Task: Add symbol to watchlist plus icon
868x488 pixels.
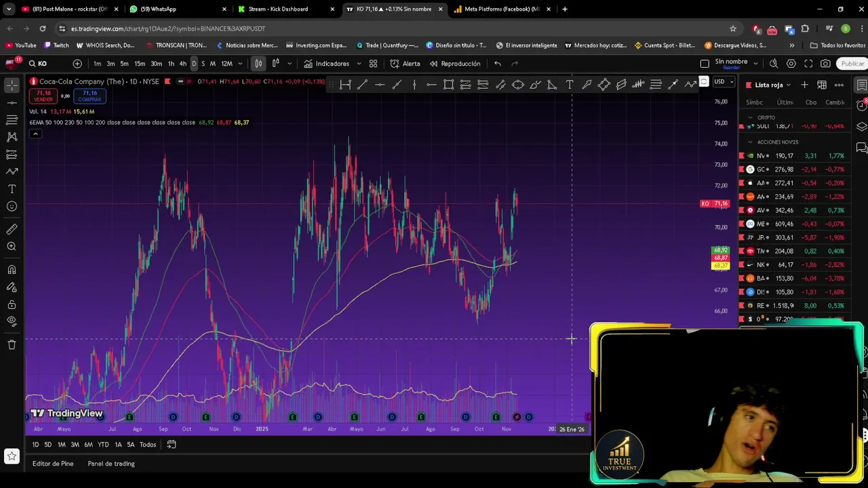Action: pyautogui.click(x=804, y=85)
